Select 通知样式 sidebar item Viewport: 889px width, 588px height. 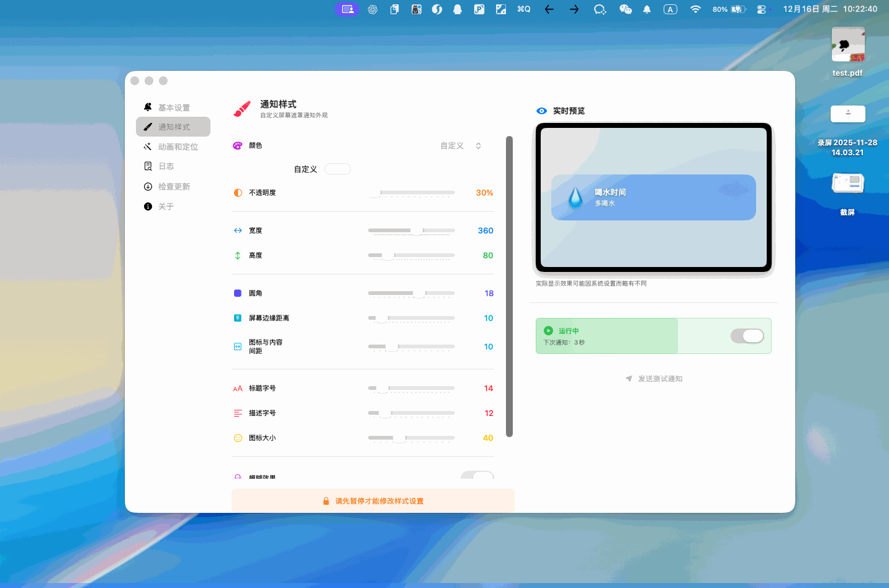coord(173,127)
